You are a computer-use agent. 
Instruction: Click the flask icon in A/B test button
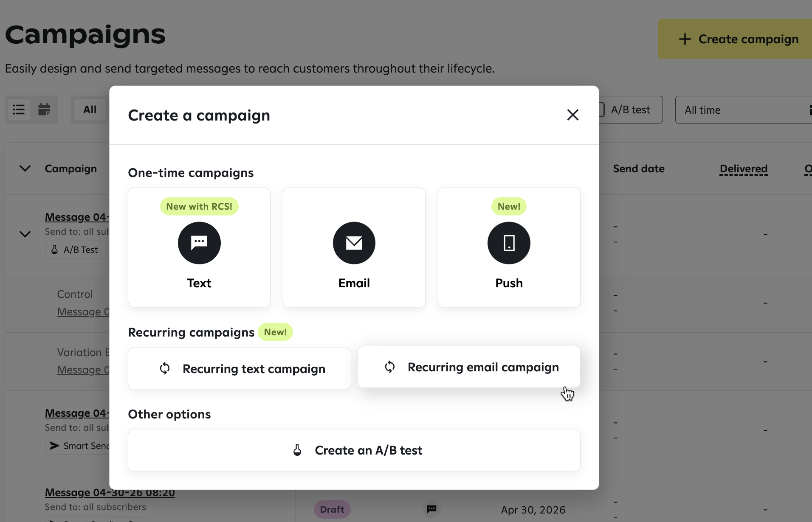[297, 450]
